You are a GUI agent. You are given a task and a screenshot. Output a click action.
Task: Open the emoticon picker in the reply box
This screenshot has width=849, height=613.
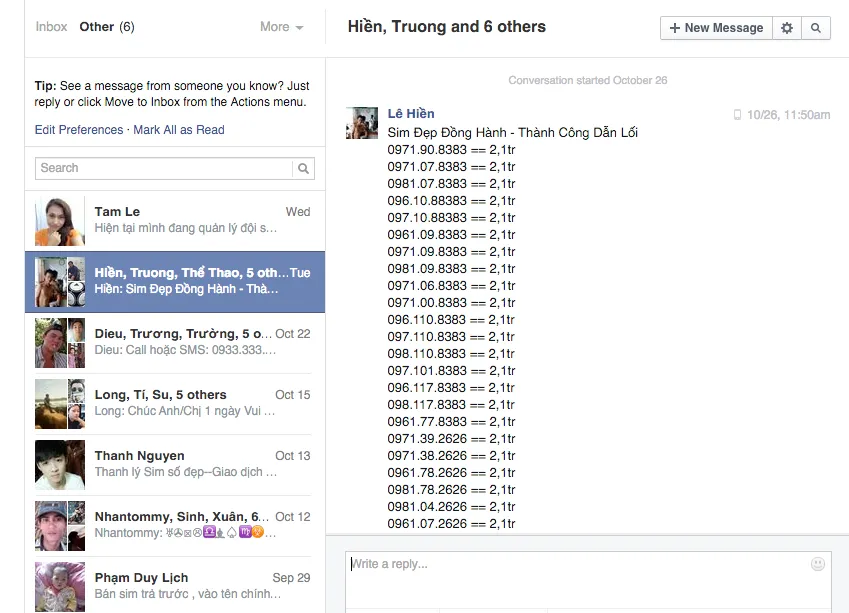tap(818, 563)
